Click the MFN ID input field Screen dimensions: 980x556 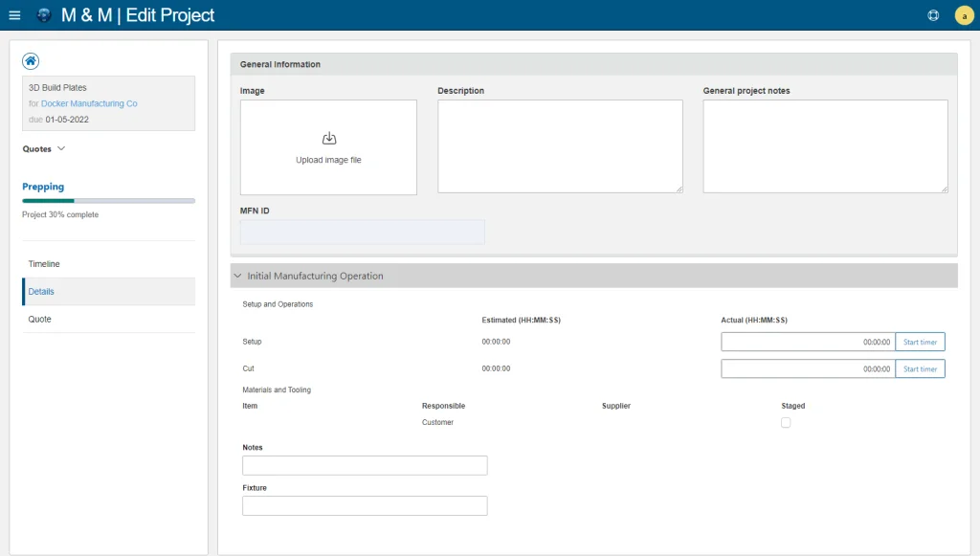(362, 232)
